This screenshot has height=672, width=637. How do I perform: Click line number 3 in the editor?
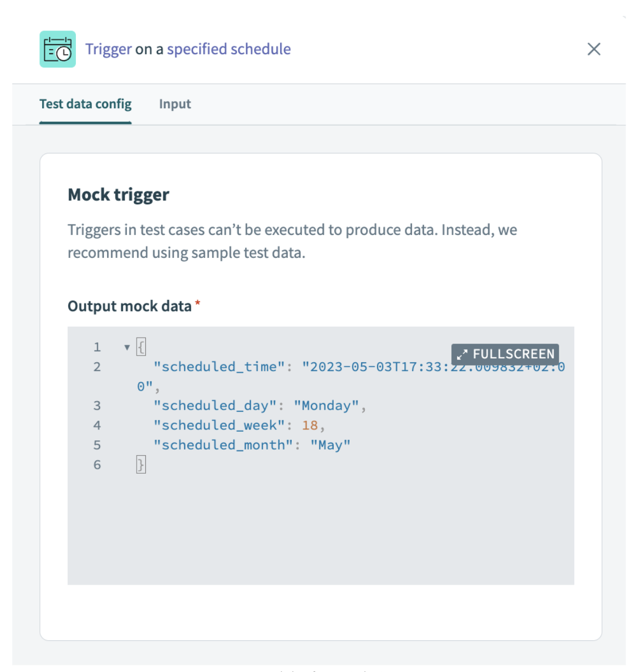click(x=97, y=405)
